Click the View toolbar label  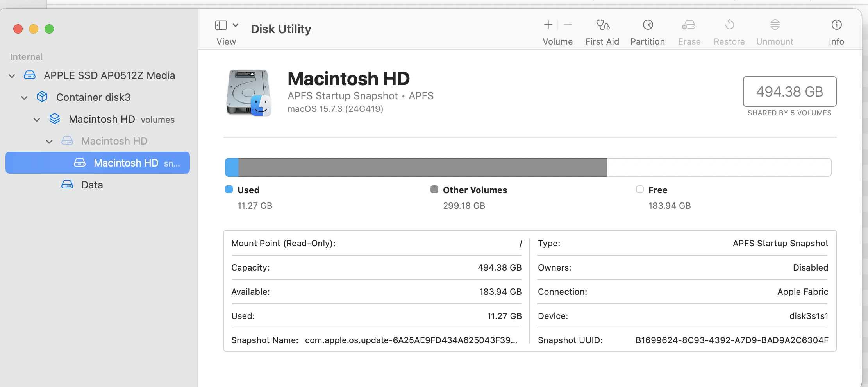[226, 42]
